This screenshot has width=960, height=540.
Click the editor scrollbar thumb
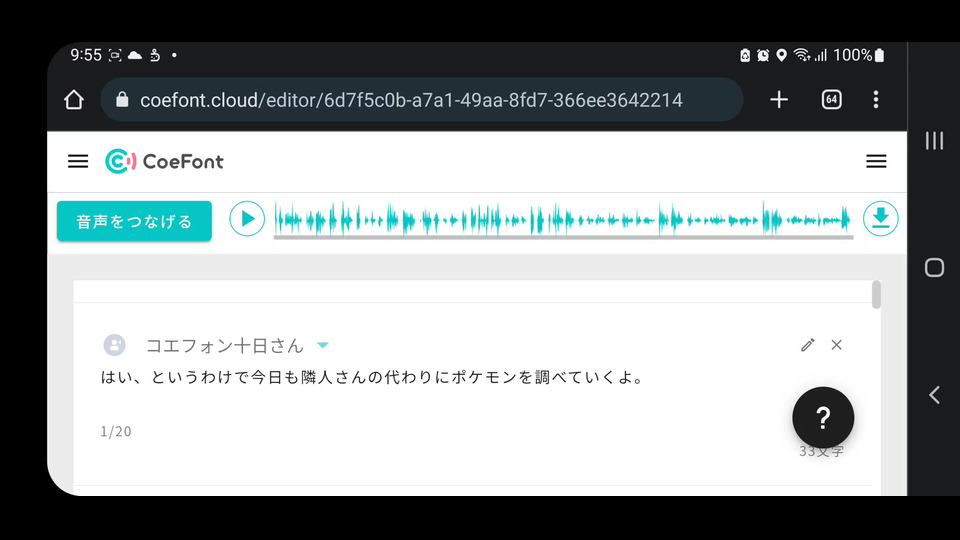876,294
